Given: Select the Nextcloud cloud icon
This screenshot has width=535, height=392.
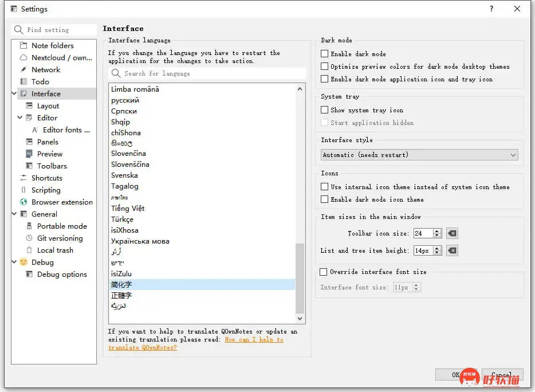Looking at the screenshot, I should (23, 57).
